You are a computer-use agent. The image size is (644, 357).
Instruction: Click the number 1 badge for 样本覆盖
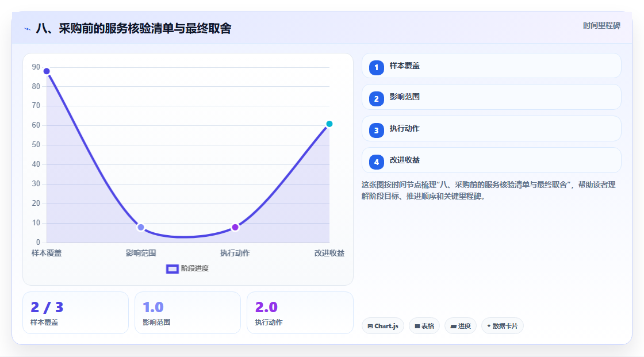tap(376, 67)
